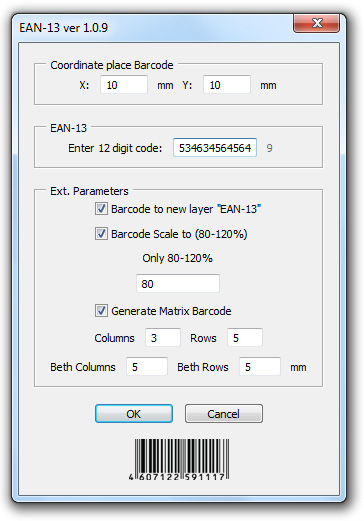This screenshot has height=521, width=364.
Task: Click the Generate Matrix Barcode label text
Action: tap(171, 311)
